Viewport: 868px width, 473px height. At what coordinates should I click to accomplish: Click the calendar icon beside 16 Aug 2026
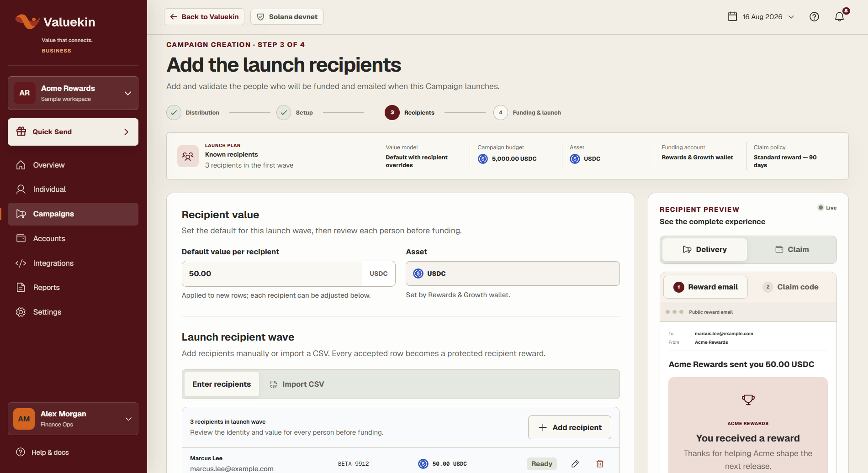coord(732,17)
